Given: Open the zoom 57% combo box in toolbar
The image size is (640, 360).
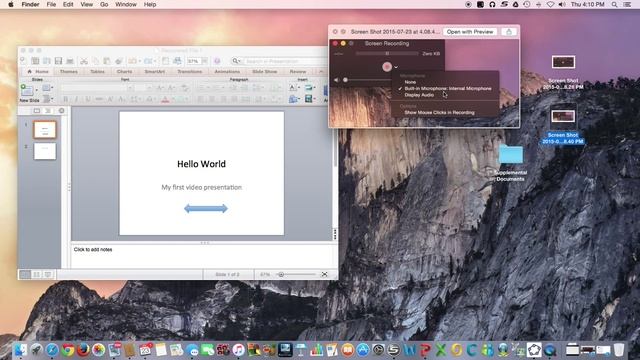Looking at the screenshot, I should (198, 61).
